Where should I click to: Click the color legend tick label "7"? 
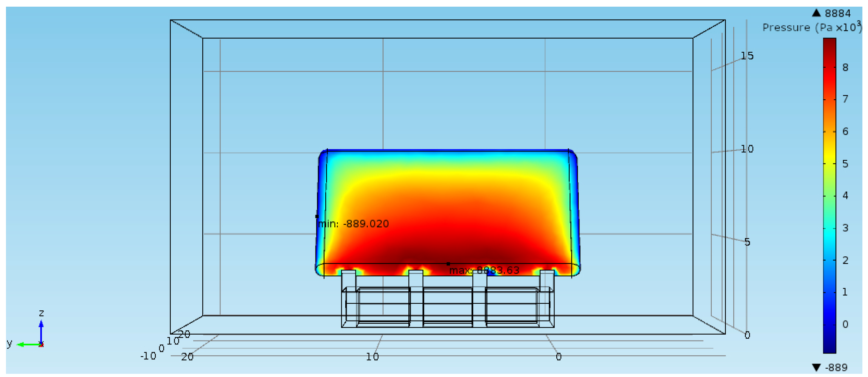(845, 99)
